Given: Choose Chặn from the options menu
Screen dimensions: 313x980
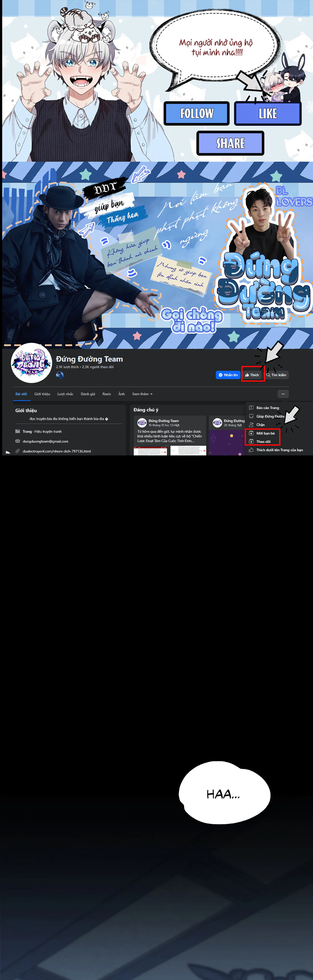Looking at the screenshot, I should coord(260,425).
